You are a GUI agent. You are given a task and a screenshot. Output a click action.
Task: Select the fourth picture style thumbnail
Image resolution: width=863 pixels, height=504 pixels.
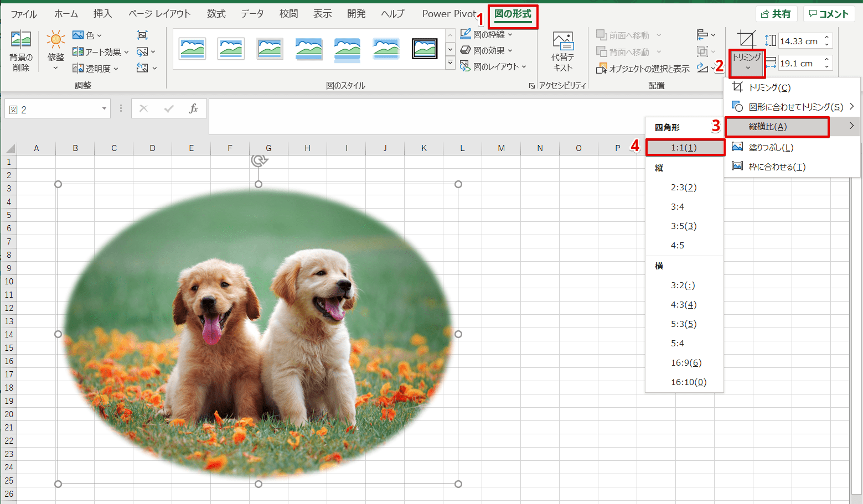click(308, 49)
